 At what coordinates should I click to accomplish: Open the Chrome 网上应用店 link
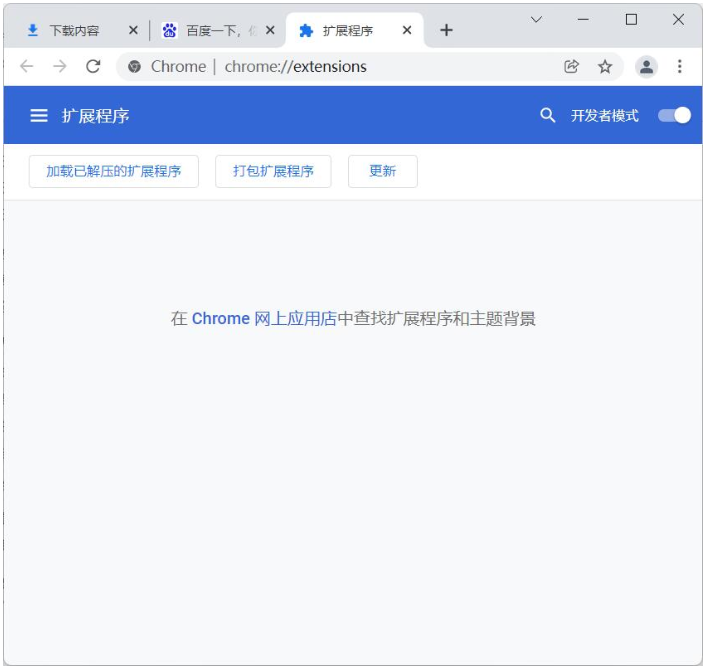[x=264, y=319]
